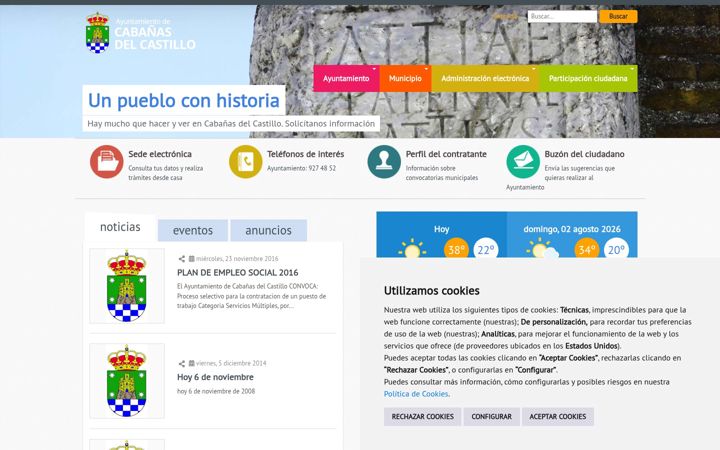
Task: Click the 'Ayuntamiento: 927 48 52' phone text
Action: point(302,169)
